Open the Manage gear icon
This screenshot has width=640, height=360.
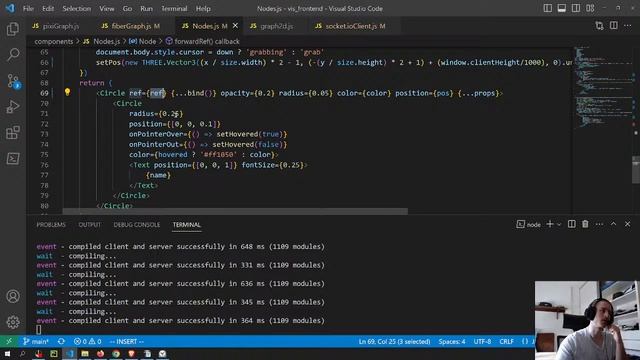pos(13,322)
